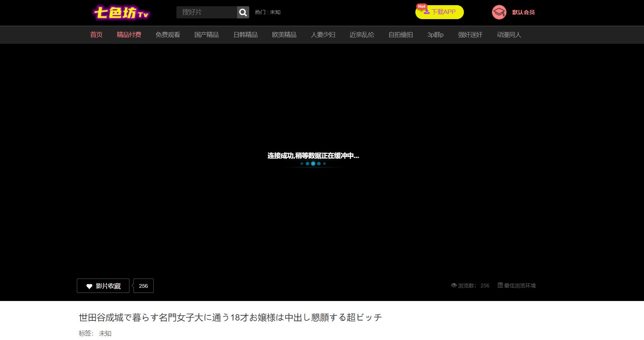The width and height of the screenshot is (644, 340).
Task: Click the red Hot badge
Action: (x=422, y=7)
